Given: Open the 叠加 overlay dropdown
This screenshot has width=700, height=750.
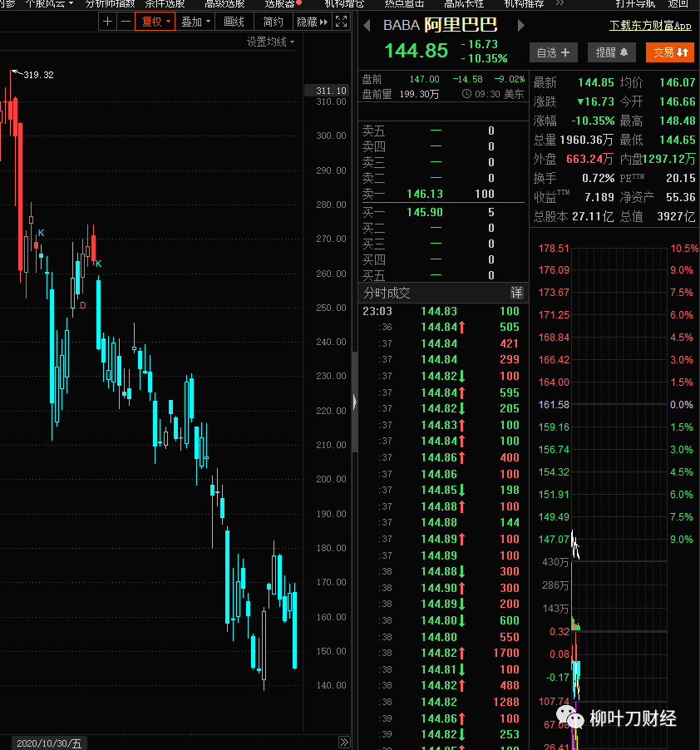Looking at the screenshot, I should pyautogui.click(x=195, y=22).
